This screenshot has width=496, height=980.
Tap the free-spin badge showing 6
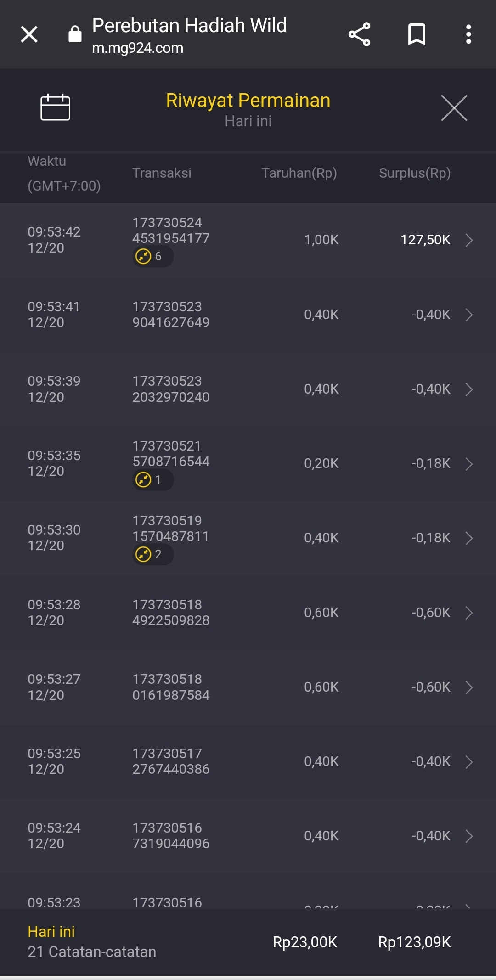coord(152,256)
